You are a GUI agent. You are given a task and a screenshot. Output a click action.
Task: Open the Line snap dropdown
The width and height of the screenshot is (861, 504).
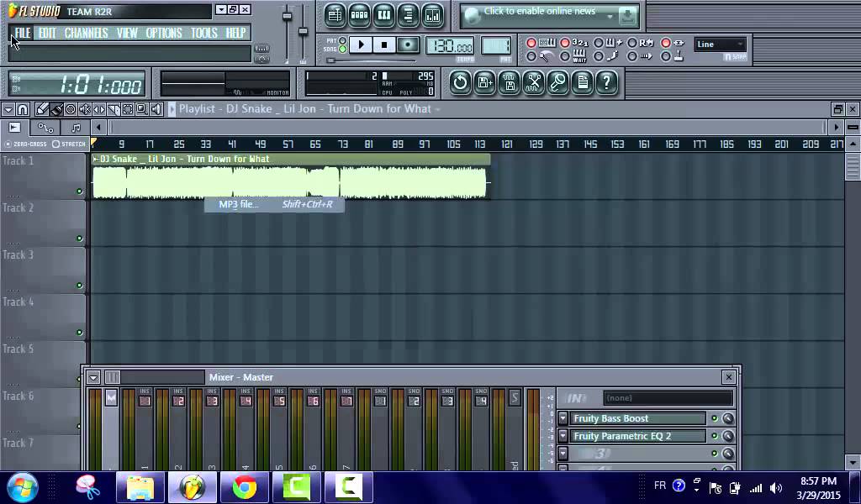click(x=720, y=45)
